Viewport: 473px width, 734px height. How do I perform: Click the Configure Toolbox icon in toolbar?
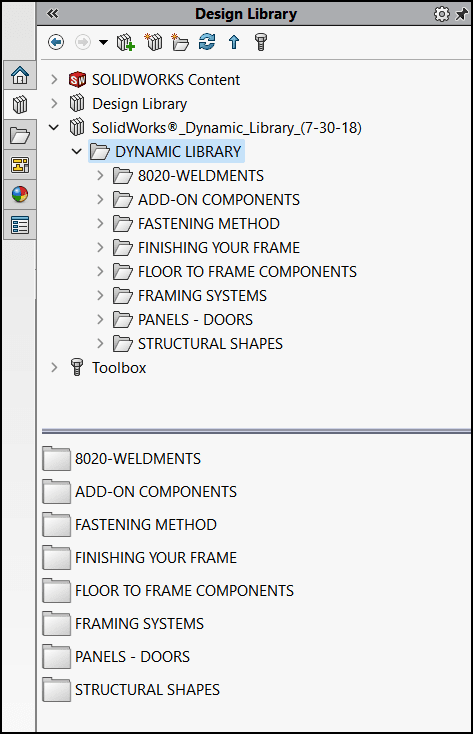coord(261,42)
